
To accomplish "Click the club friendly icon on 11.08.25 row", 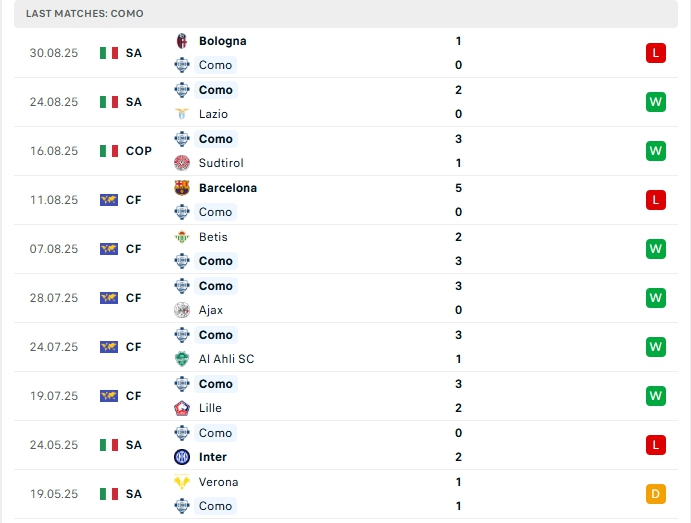I will pyautogui.click(x=109, y=200).
